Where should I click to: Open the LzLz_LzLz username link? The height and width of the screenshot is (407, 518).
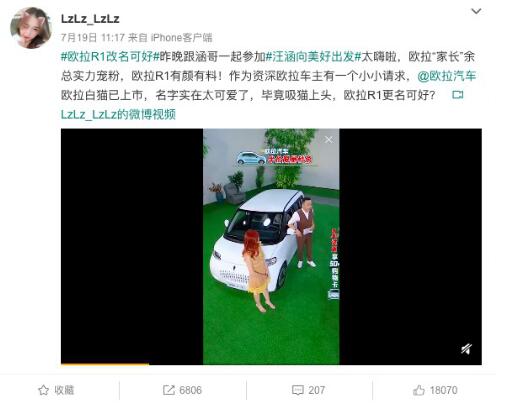coord(90,19)
